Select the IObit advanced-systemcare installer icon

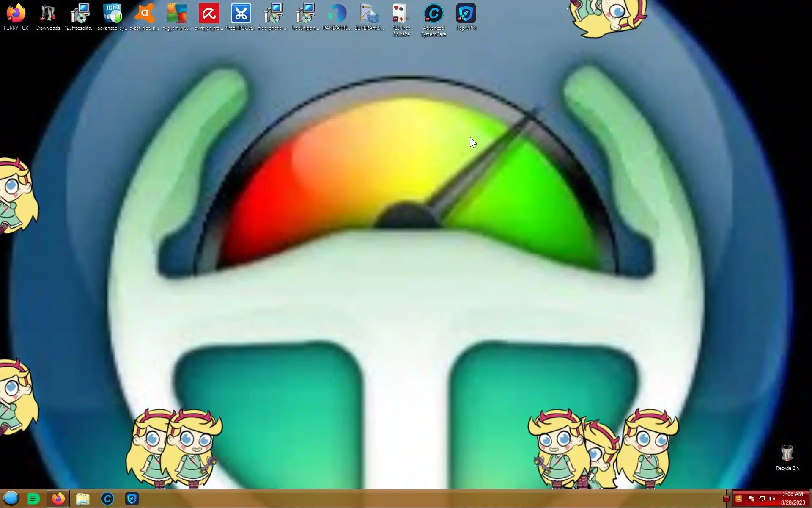point(112,14)
